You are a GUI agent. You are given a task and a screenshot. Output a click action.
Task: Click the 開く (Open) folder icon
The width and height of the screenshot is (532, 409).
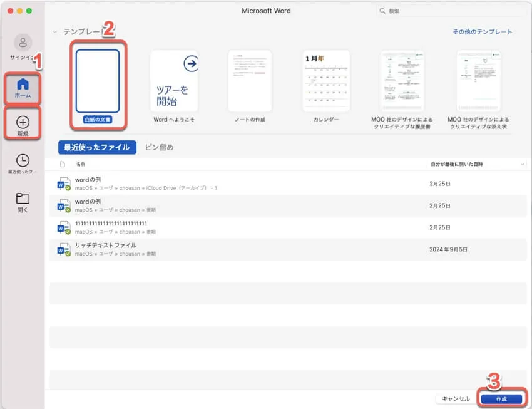tap(23, 199)
